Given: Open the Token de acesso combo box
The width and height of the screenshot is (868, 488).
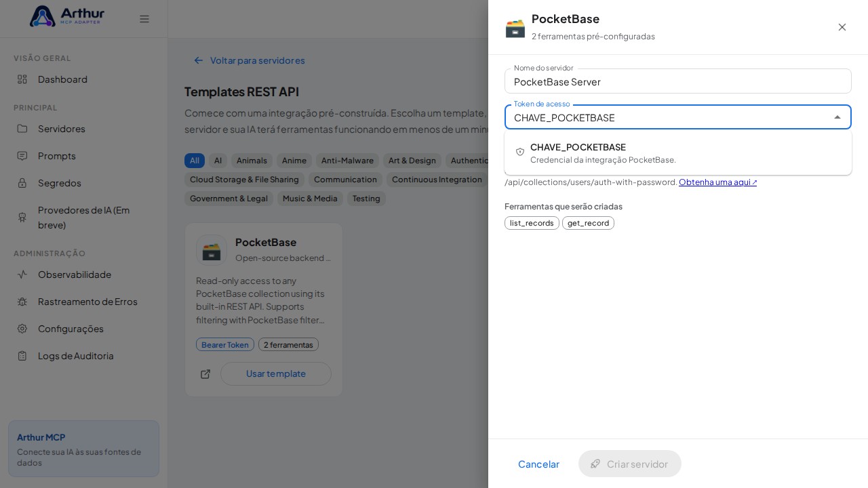Looking at the screenshot, I should 678,117.
